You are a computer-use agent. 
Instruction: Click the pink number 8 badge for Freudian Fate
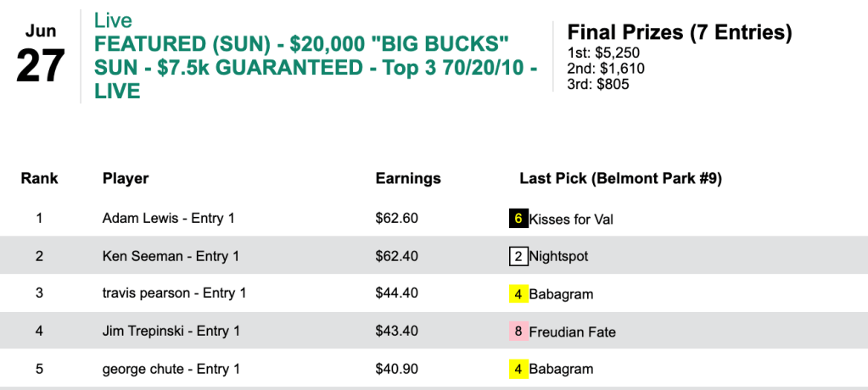[x=518, y=331]
